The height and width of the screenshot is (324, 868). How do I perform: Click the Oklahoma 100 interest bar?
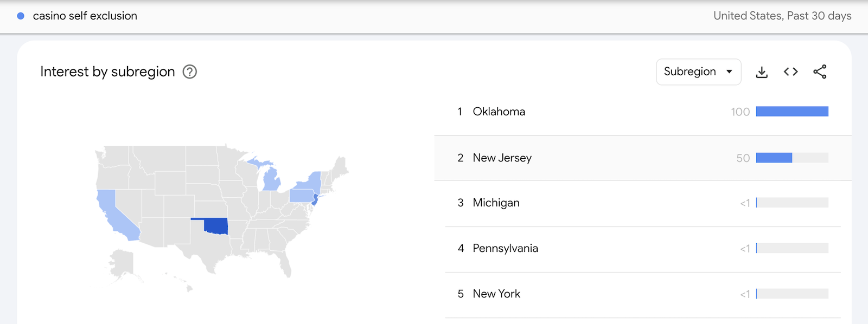click(x=792, y=112)
